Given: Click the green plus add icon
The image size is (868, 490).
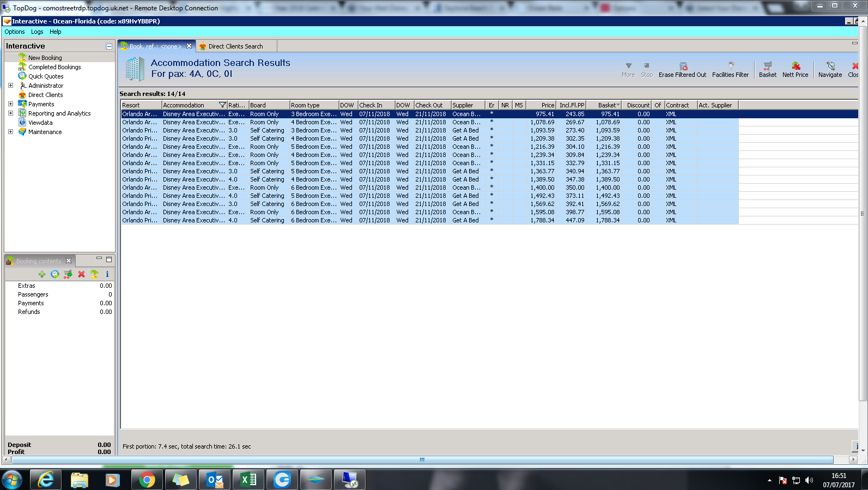Looking at the screenshot, I should (x=42, y=274).
